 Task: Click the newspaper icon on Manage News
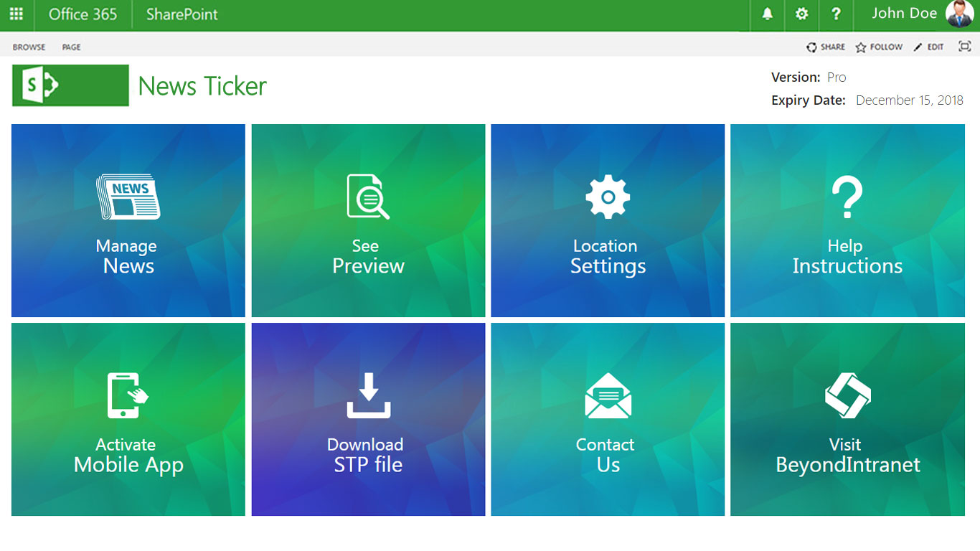tap(128, 197)
